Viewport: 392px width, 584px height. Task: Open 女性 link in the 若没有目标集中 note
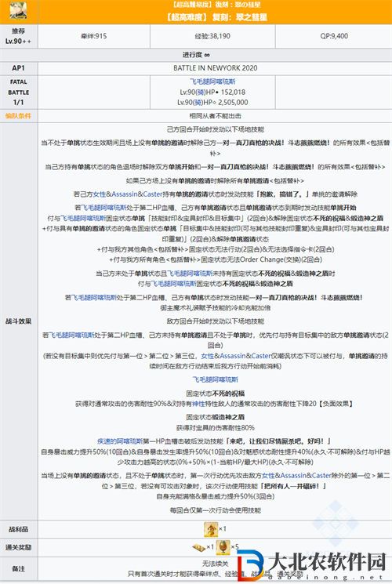[208, 356]
